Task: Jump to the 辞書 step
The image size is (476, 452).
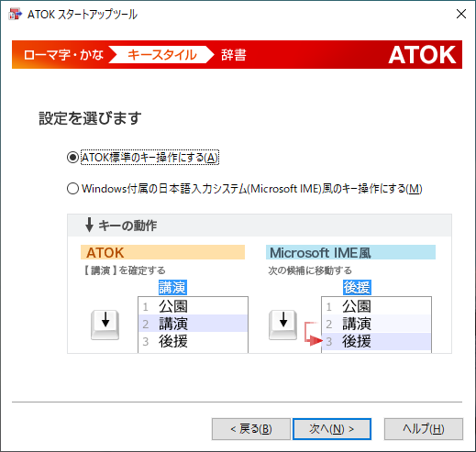Action: coord(234,55)
